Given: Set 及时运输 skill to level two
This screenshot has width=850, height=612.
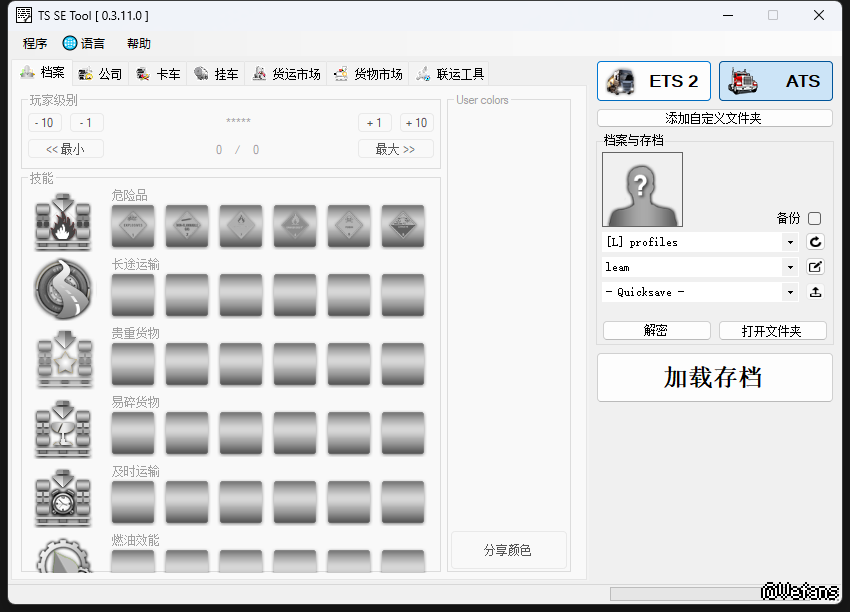Looking at the screenshot, I should click(187, 502).
